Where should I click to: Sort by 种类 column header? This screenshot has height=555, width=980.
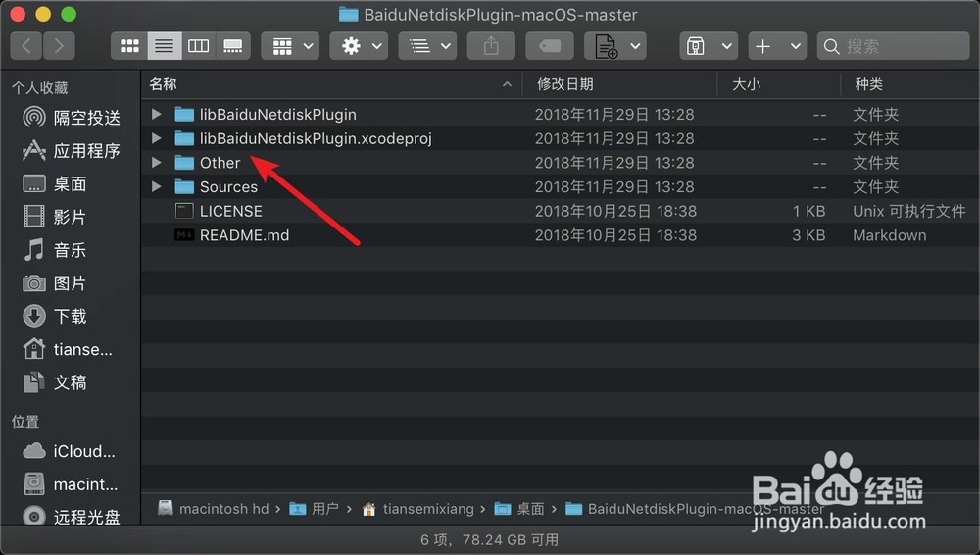point(868,84)
